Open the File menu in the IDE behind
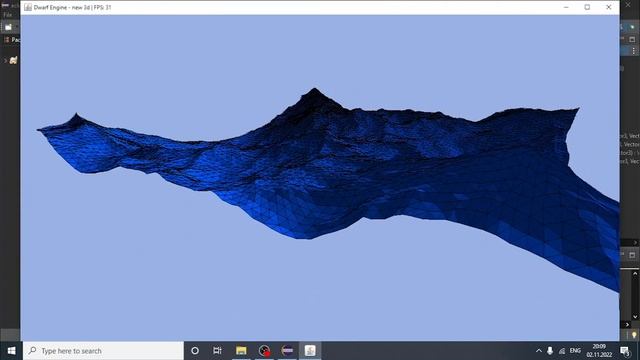 click(7, 15)
